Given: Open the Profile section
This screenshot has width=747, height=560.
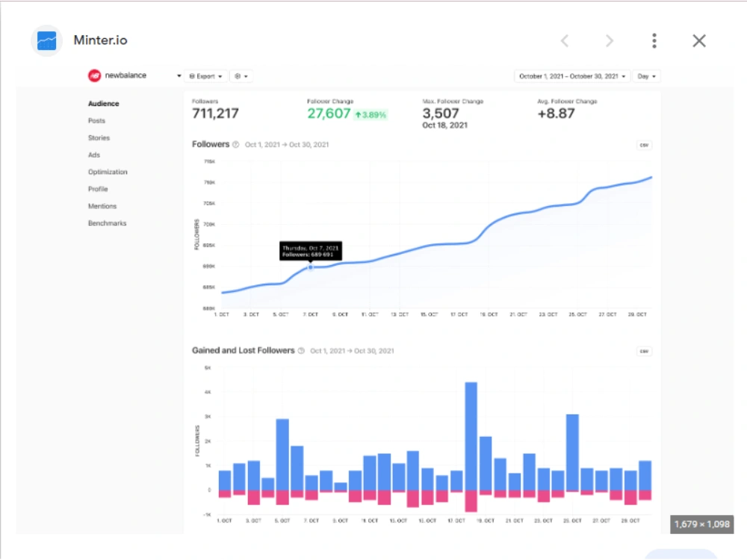Looking at the screenshot, I should tap(98, 189).
